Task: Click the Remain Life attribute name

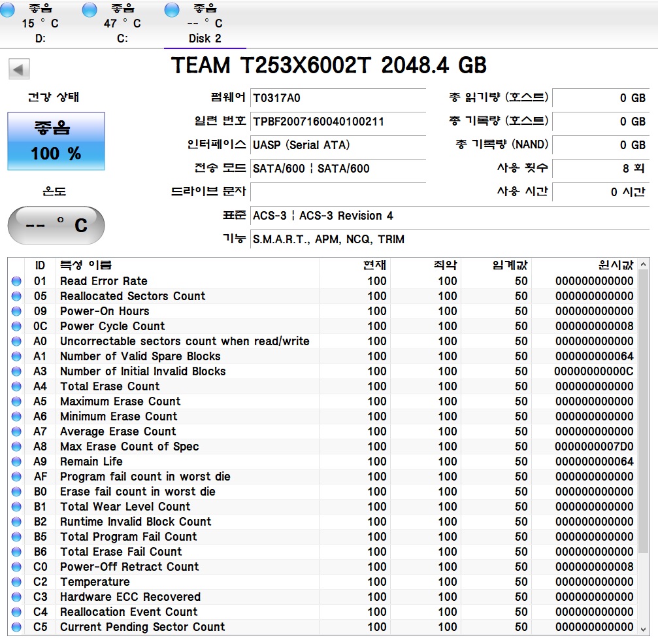Action: click(91, 462)
